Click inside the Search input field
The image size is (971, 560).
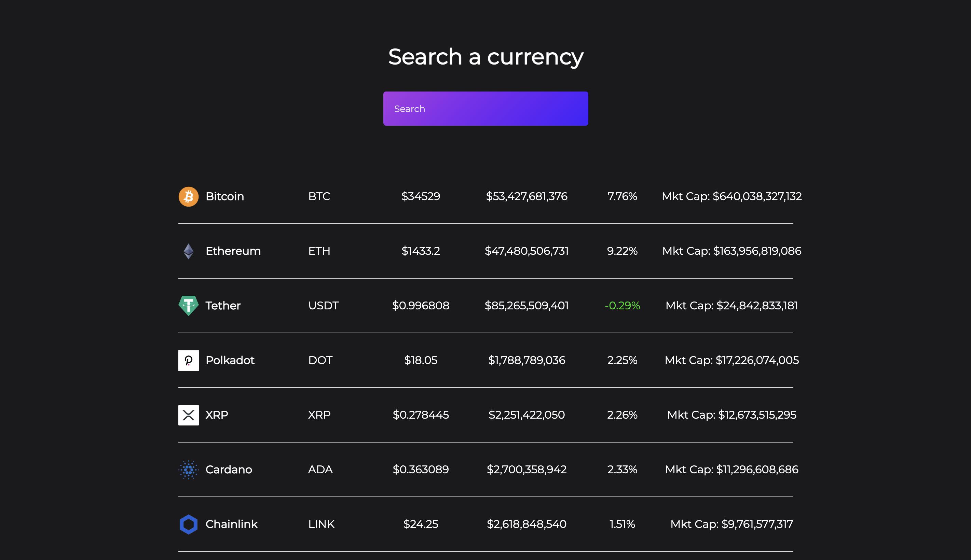[x=485, y=109]
